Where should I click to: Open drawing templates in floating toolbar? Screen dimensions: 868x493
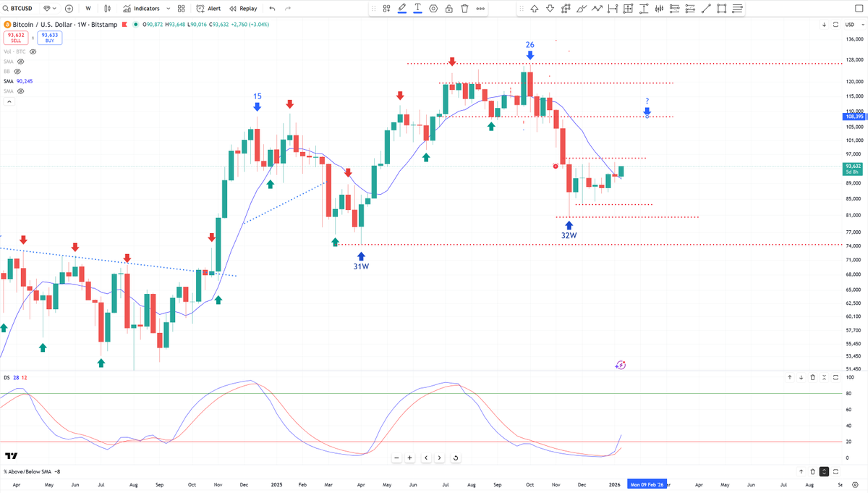[x=387, y=9]
